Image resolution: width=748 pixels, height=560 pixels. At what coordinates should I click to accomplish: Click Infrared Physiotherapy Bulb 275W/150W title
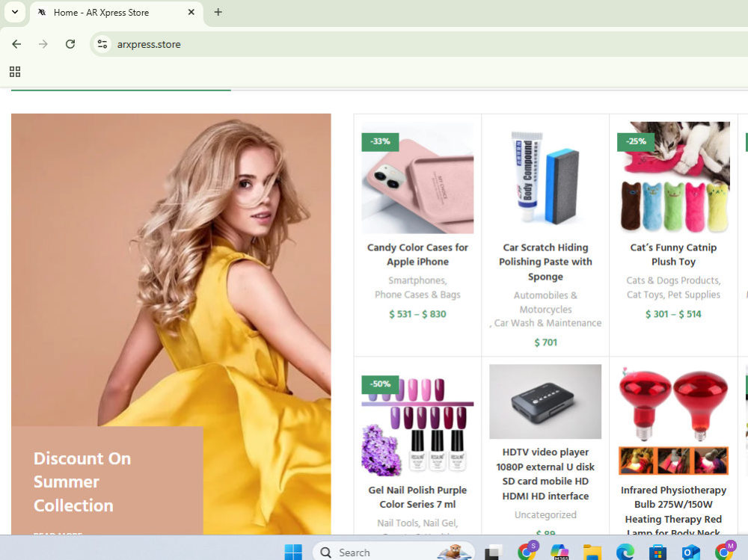coord(673,511)
